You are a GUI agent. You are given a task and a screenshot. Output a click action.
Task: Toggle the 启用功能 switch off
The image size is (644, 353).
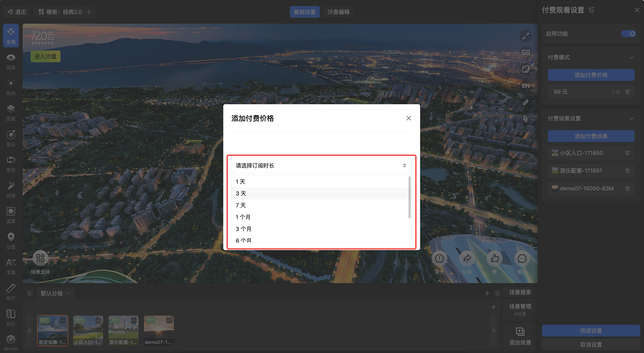[x=628, y=34]
